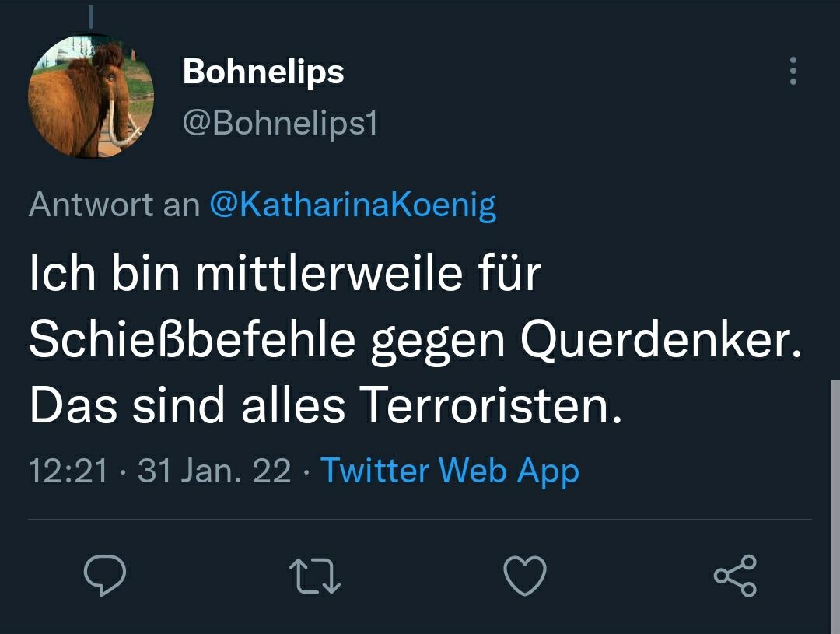Click the thread connector line above the avatar
Viewport: 840px width, 634px height.
point(91,16)
